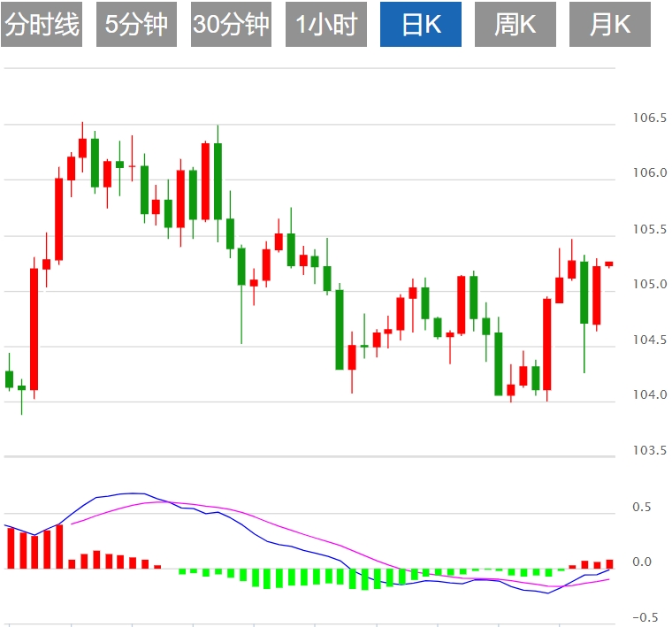Screen dimensions: 672x627
Task: Select the 日K daily candlestick tab
Action: [x=421, y=24]
